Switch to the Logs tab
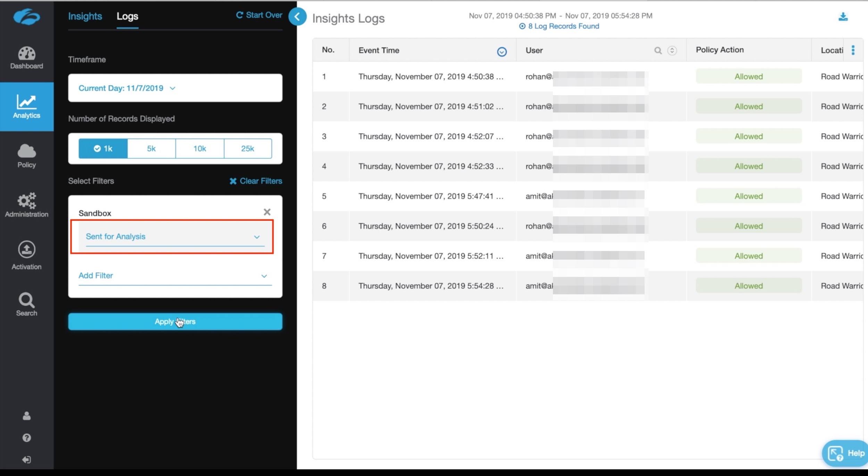The image size is (868, 476). [127, 16]
